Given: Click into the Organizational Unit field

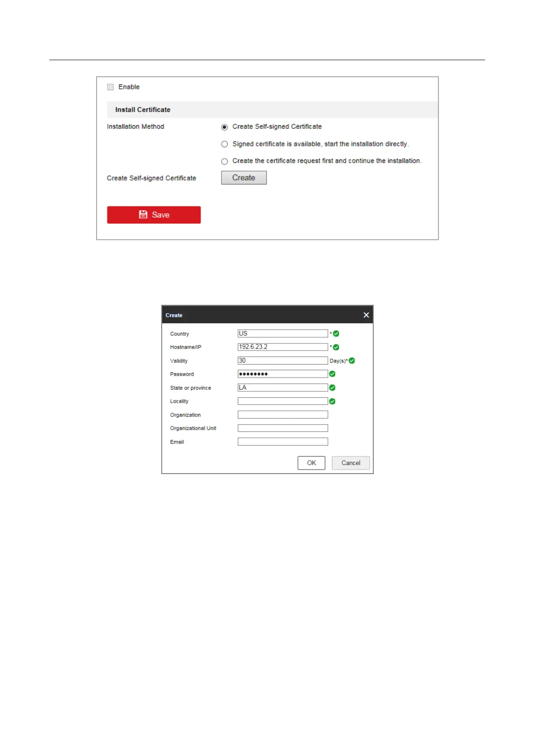Looking at the screenshot, I should coord(283,428).
